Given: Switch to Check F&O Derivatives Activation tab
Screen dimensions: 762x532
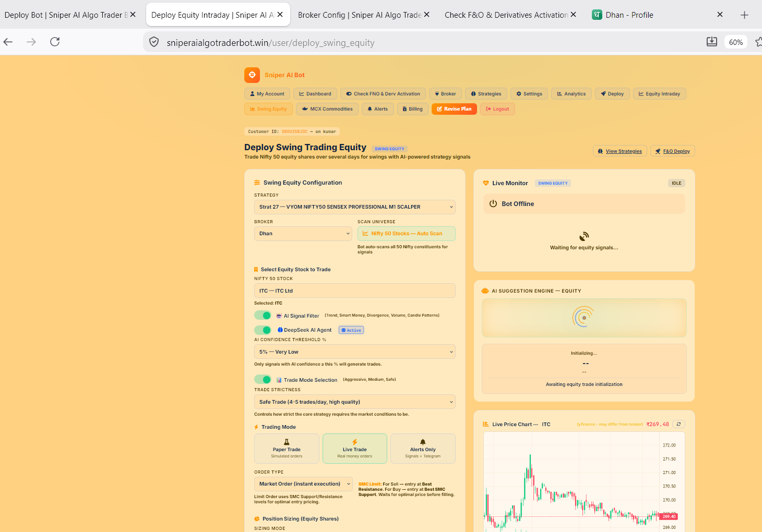Looking at the screenshot, I should click(x=510, y=15).
